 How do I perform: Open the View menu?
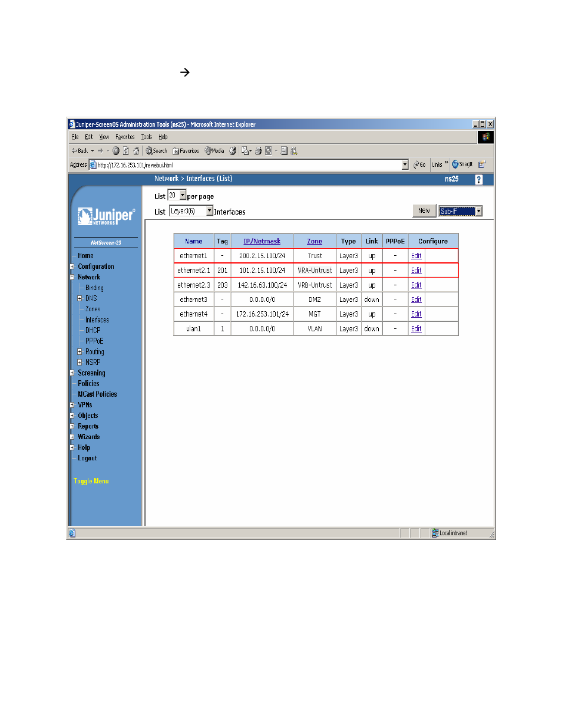pyautogui.click(x=104, y=137)
